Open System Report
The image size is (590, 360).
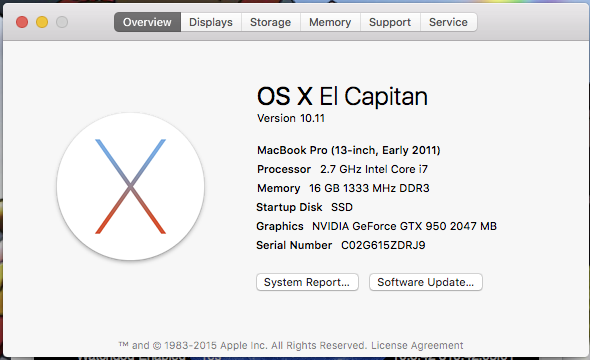[307, 282]
